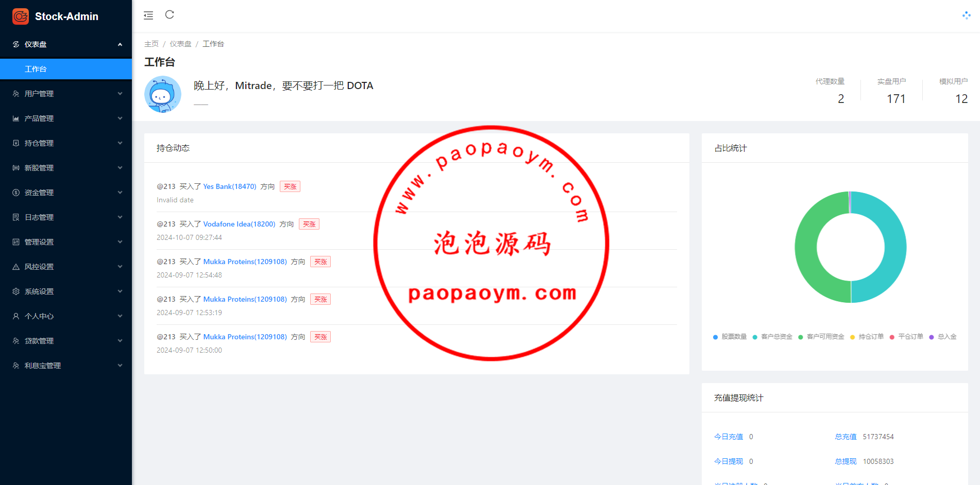Click the 管理设置 sliders icon

click(16, 242)
